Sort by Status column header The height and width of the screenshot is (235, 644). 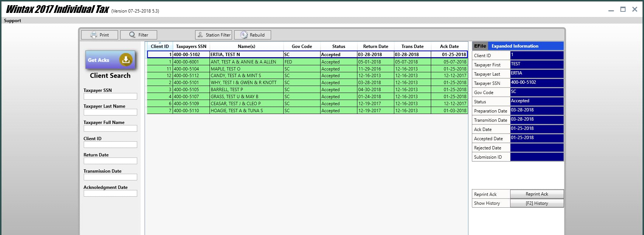[x=339, y=46]
